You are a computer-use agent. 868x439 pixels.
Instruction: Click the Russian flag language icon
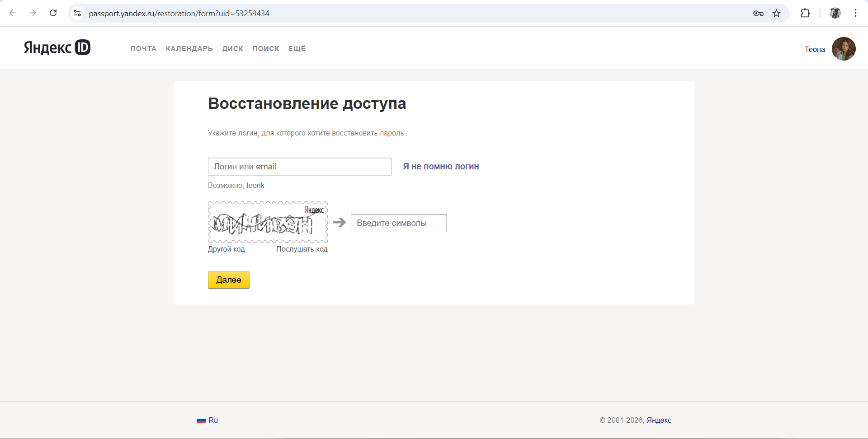pos(201,420)
